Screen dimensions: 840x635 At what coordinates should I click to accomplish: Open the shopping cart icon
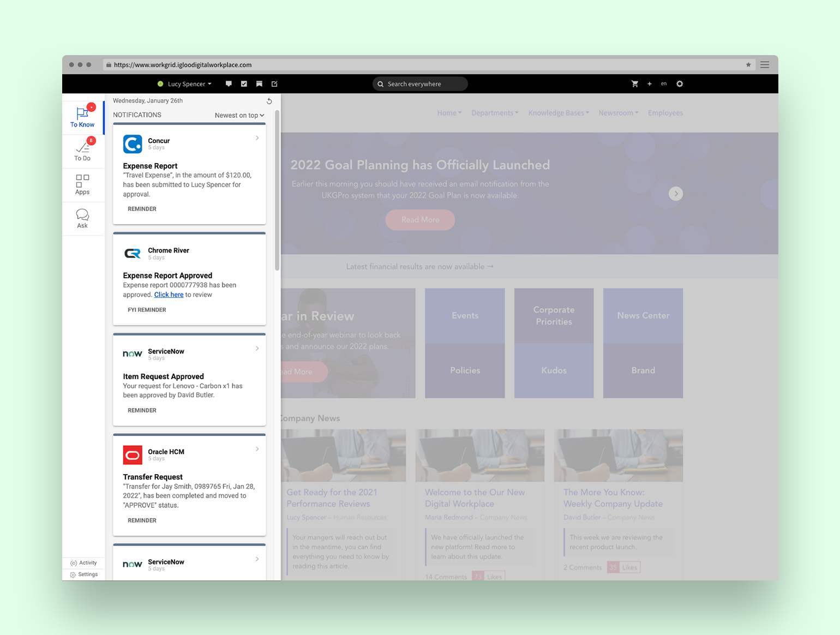pos(635,83)
